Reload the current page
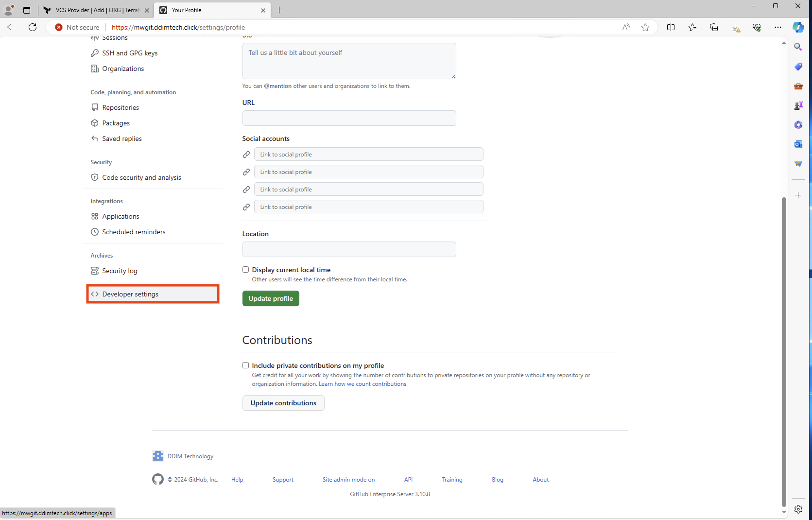Viewport: 812px width, 520px height. click(x=33, y=27)
